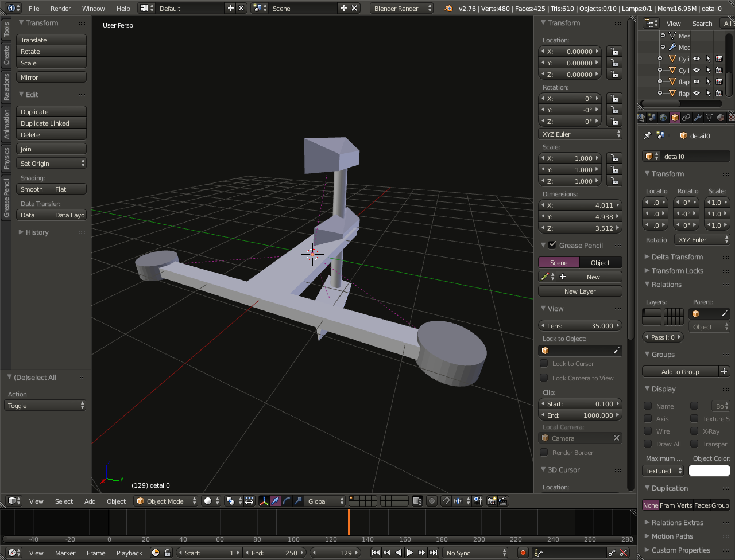Click the Blender logo icon in header
Viewport: 735px width, 560px height.
click(x=448, y=8)
